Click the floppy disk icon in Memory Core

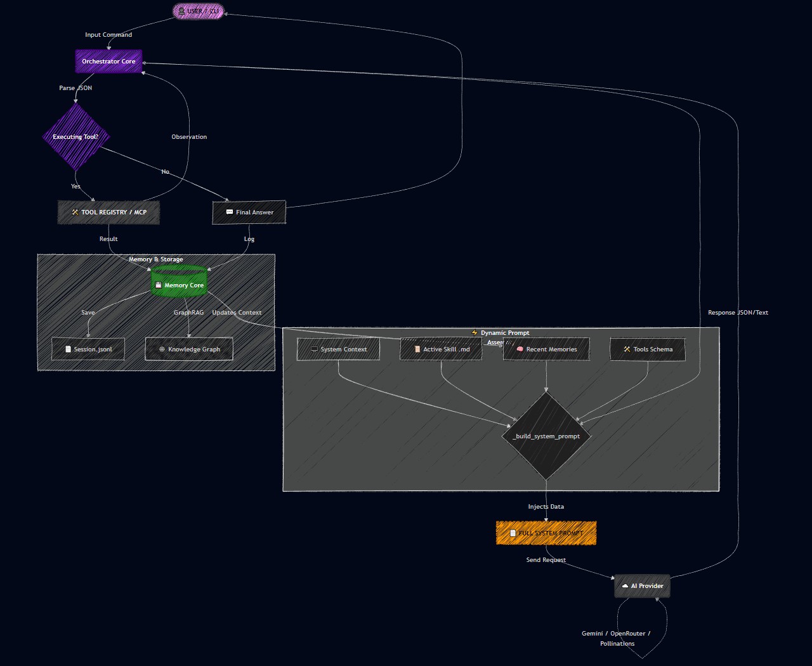click(159, 285)
